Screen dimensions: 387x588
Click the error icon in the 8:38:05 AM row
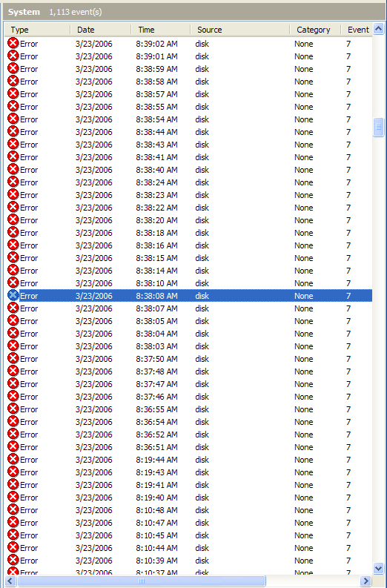point(13,320)
